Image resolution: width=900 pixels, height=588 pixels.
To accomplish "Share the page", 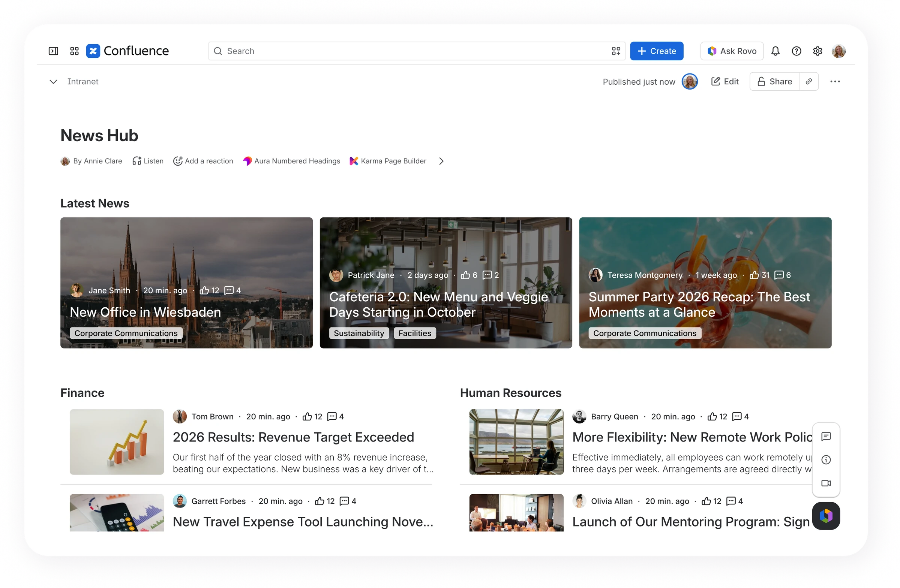I will (775, 82).
